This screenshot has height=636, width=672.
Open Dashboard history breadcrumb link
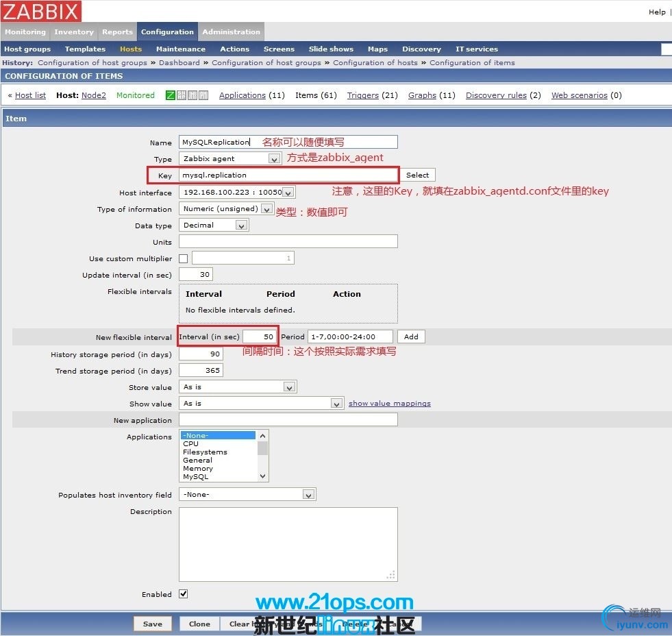point(179,62)
